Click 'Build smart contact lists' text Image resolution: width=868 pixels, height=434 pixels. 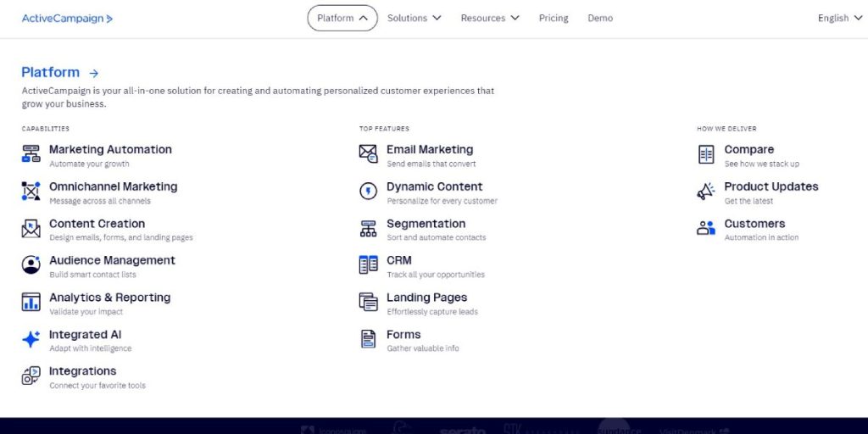92,275
